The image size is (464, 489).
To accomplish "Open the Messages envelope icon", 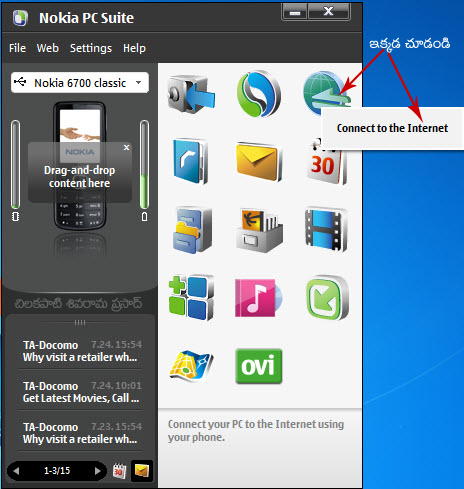I will (259, 162).
